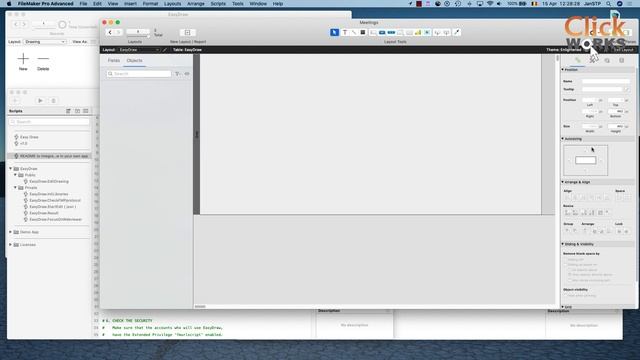Select the Easy Draw script at list top
Image resolution: width=640 pixels, height=360 pixels.
click(29, 137)
